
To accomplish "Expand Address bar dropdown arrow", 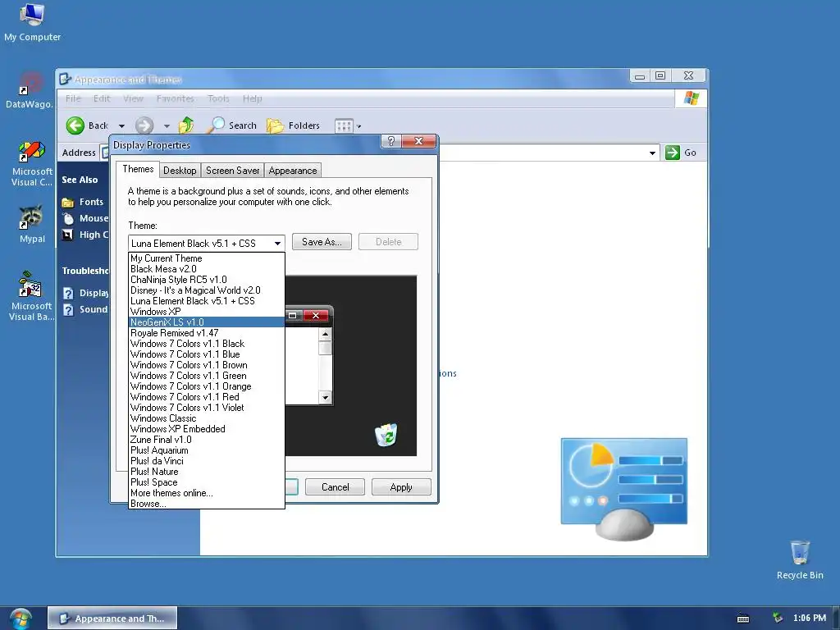I will 652,153.
